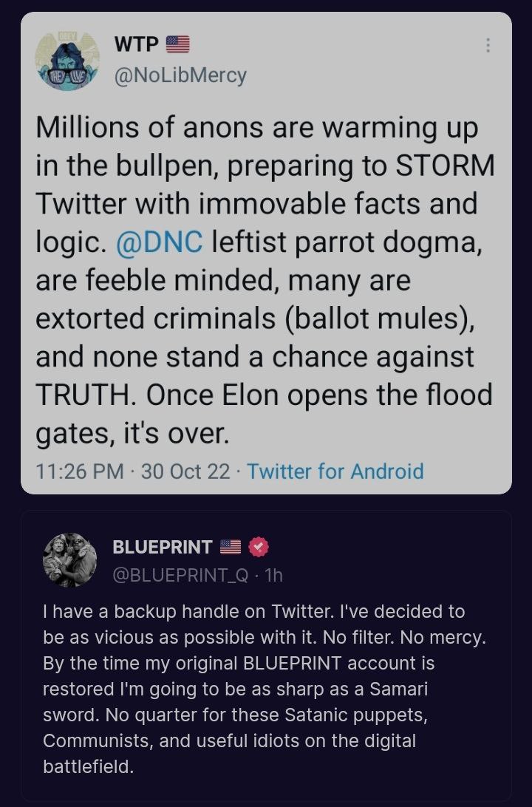Open the @NoLibMercy handle
The image size is (532, 807).
[x=180, y=75]
